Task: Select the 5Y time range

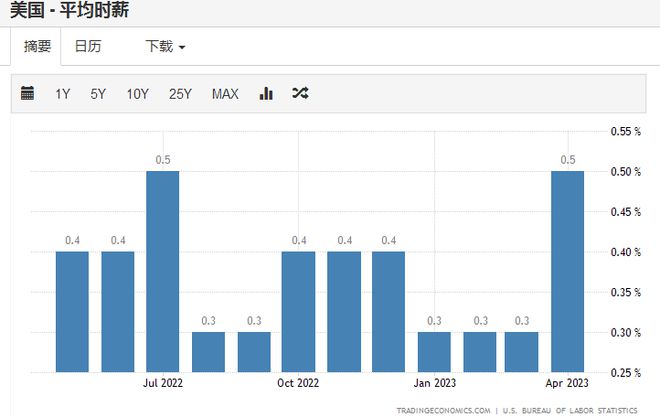Action: [98, 93]
